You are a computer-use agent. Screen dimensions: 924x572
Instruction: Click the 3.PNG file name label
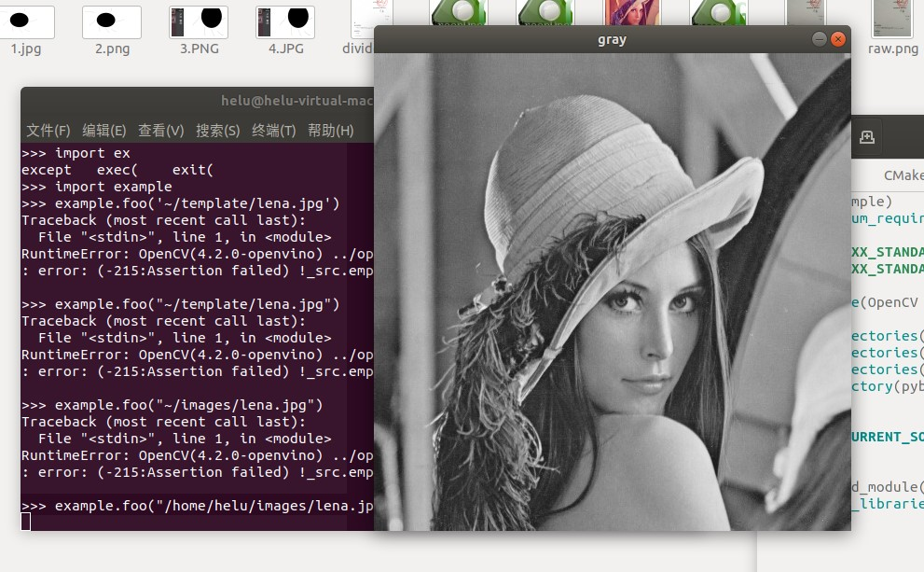[x=200, y=49]
